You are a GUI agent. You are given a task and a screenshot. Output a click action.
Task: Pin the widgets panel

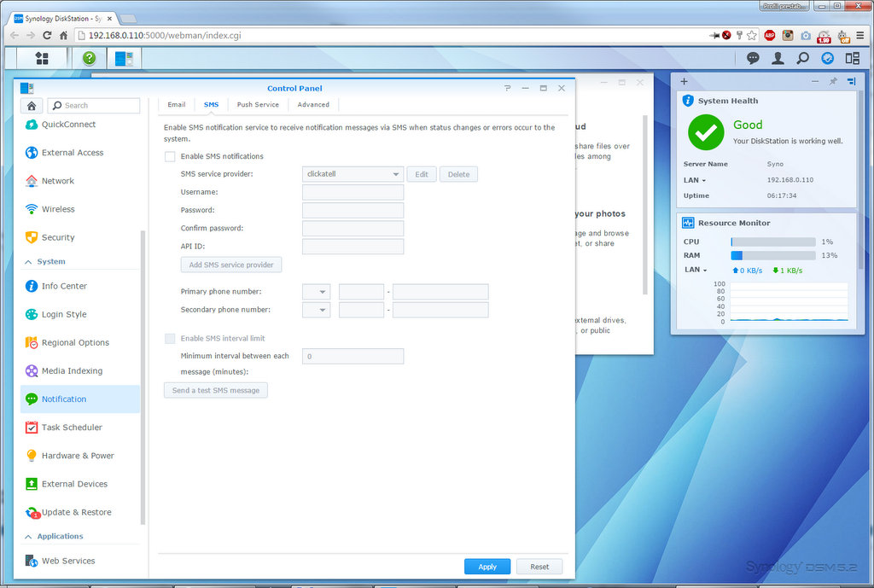tap(833, 81)
